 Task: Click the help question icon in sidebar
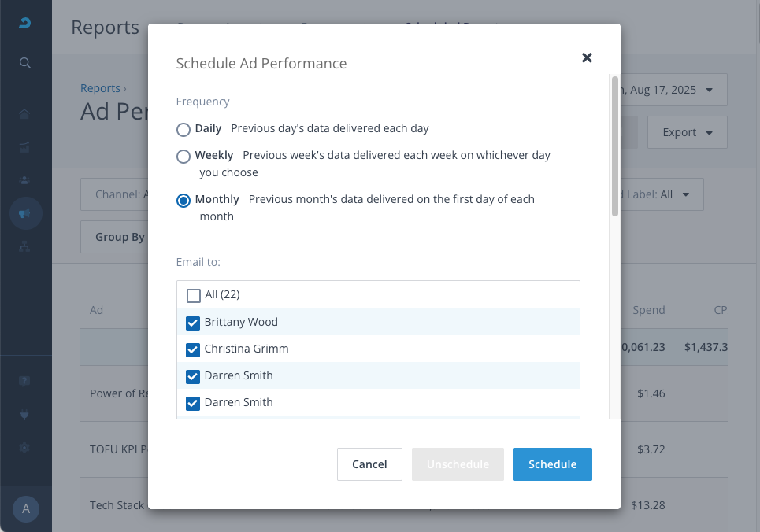point(25,381)
